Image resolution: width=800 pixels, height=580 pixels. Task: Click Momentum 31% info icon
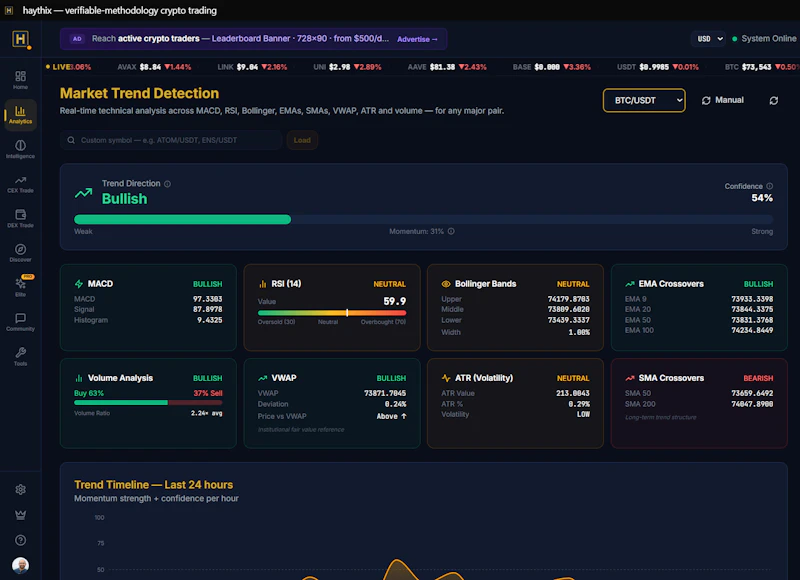pyautogui.click(x=451, y=231)
